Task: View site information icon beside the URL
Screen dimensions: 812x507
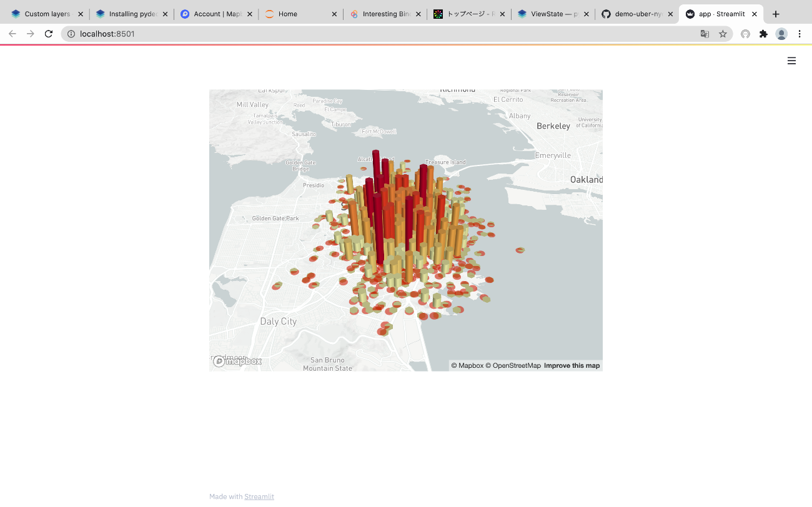Action: 71,34
